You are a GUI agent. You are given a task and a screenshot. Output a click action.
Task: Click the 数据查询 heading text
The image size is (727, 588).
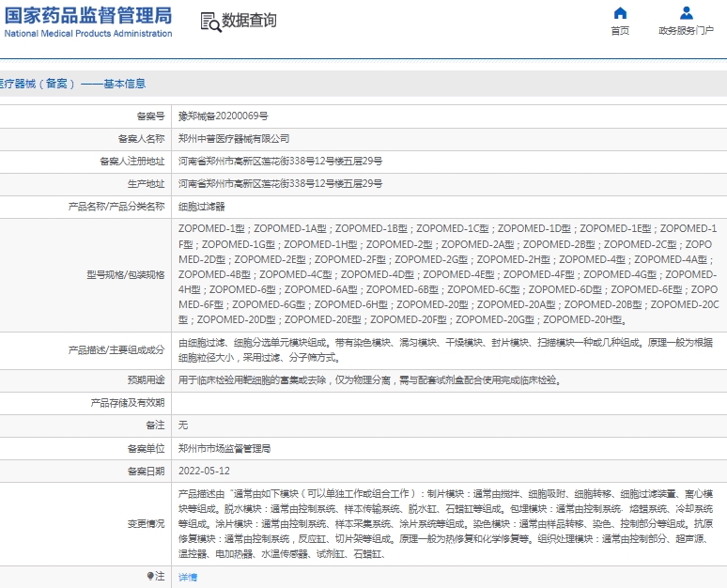249,21
